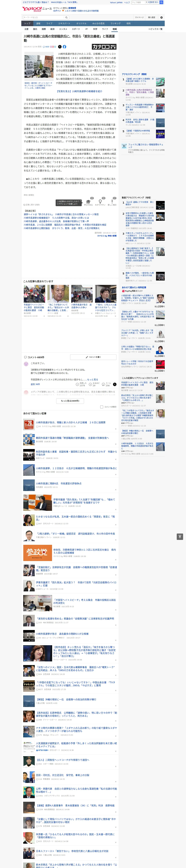
Task: Open the ランキング tab
Action: tap(115, 24)
